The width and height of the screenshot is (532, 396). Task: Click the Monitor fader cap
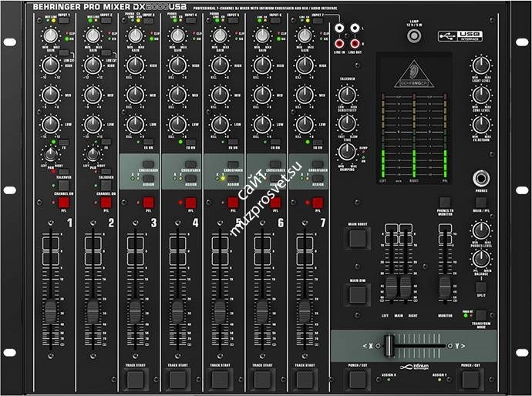click(445, 287)
